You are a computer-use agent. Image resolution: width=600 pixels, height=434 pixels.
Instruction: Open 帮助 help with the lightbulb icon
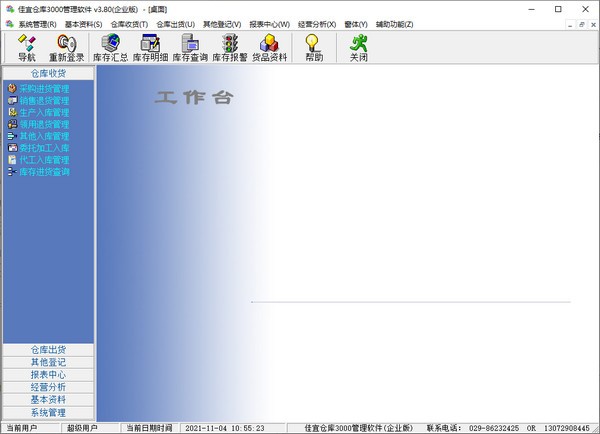313,47
